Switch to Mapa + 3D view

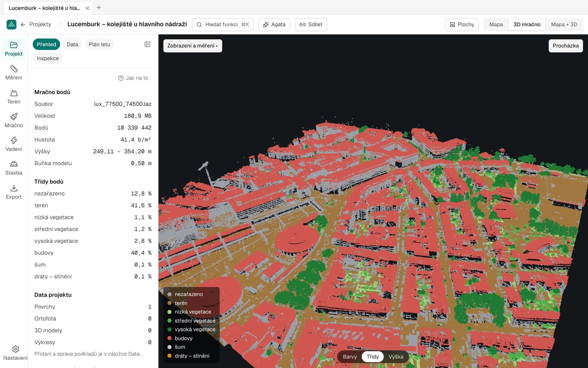click(x=564, y=24)
